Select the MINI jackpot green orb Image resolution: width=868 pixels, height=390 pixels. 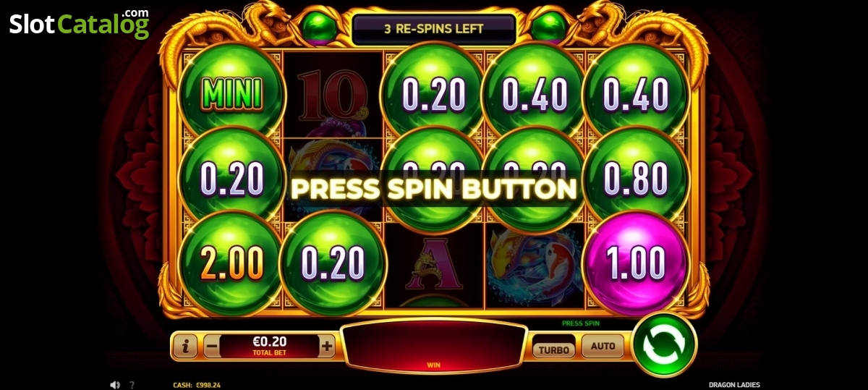coord(231,93)
